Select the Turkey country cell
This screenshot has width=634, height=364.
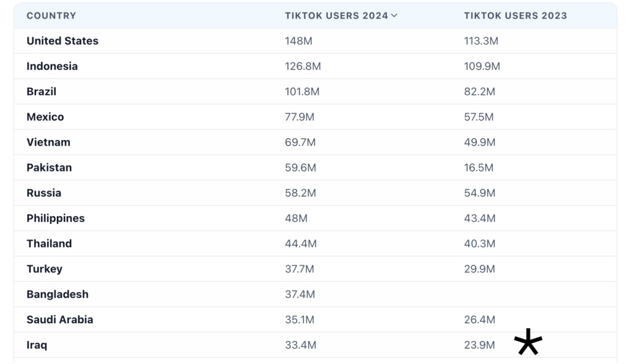coord(45,269)
